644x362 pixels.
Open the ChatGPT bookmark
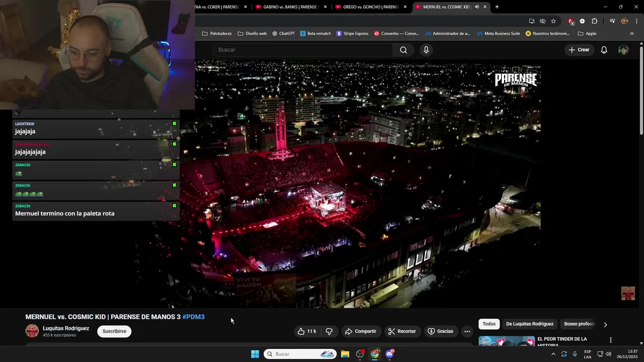(283, 34)
